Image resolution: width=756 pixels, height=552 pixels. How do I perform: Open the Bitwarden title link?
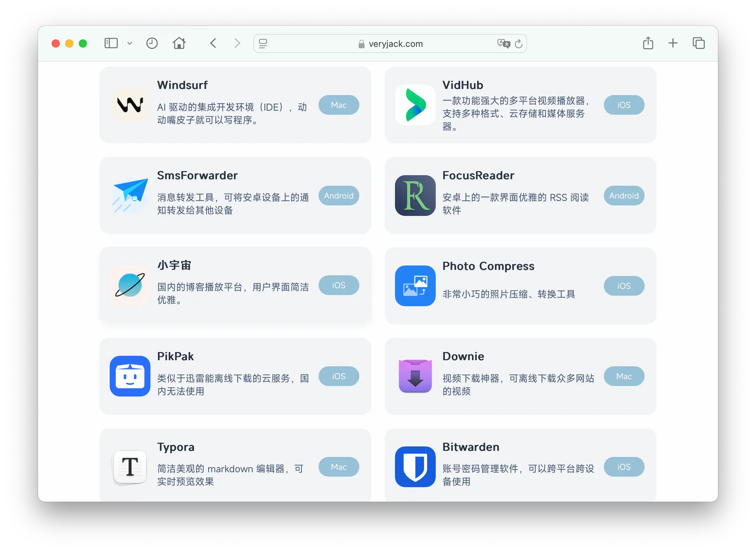[x=471, y=447]
